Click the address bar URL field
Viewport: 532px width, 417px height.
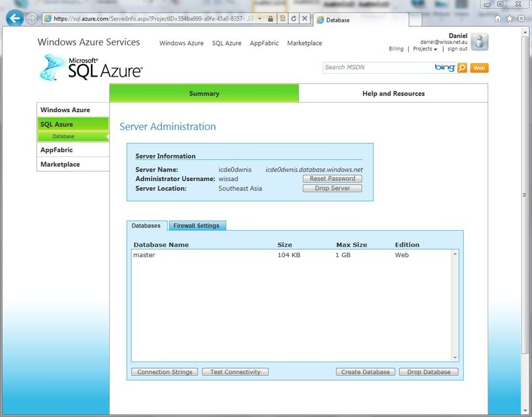149,18
